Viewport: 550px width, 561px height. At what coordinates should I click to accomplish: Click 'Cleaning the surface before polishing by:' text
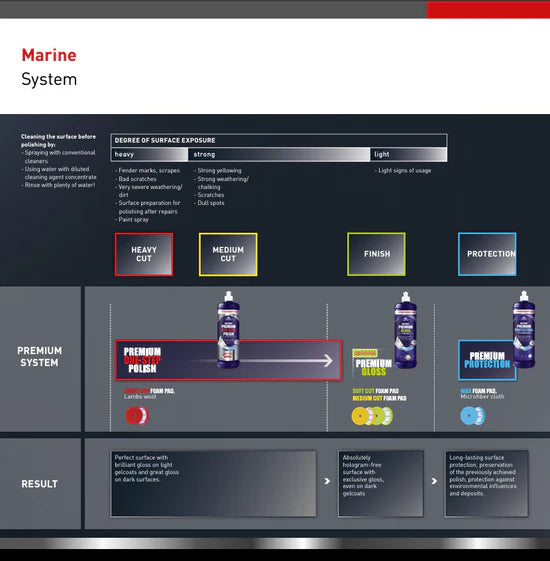[58, 141]
